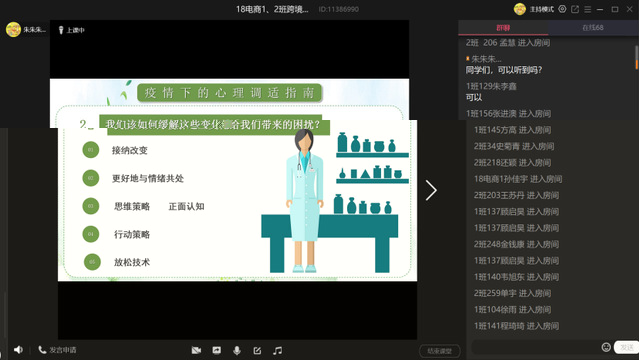Click room title 18电商1、2班跨境
The width and height of the screenshot is (639, 360).
(272, 9)
